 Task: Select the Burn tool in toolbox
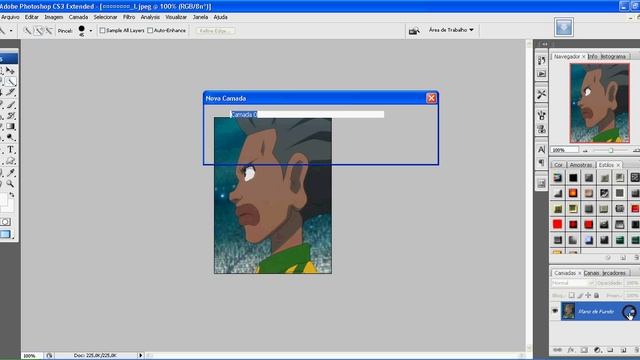click(11, 138)
